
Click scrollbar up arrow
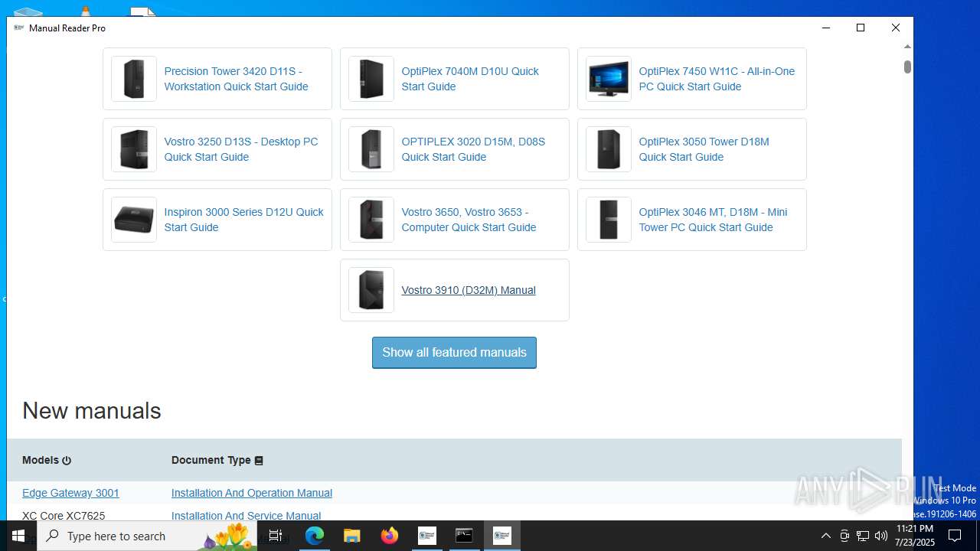[x=907, y=47]
